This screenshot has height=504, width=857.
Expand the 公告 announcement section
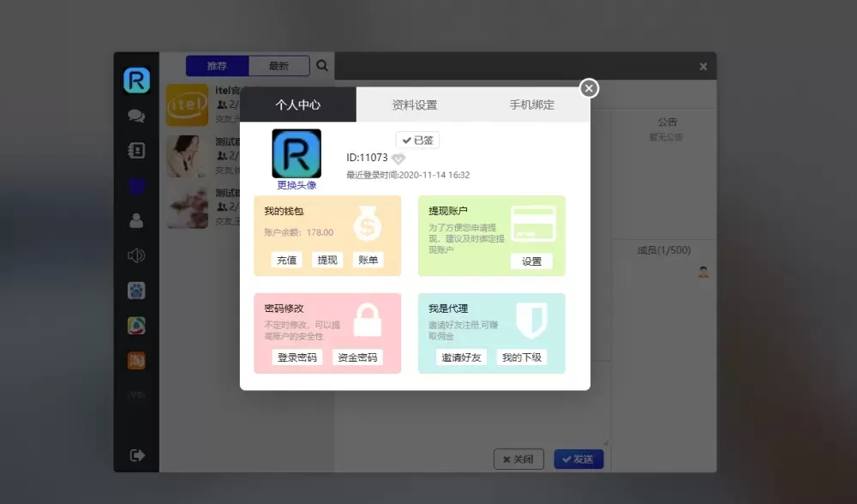(x=667, y=122)
